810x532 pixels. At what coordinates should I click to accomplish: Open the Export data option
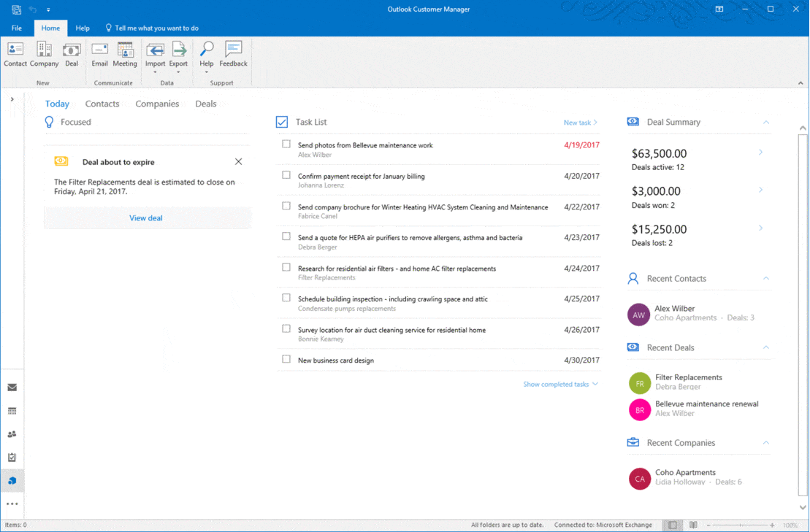coord(178,57)
